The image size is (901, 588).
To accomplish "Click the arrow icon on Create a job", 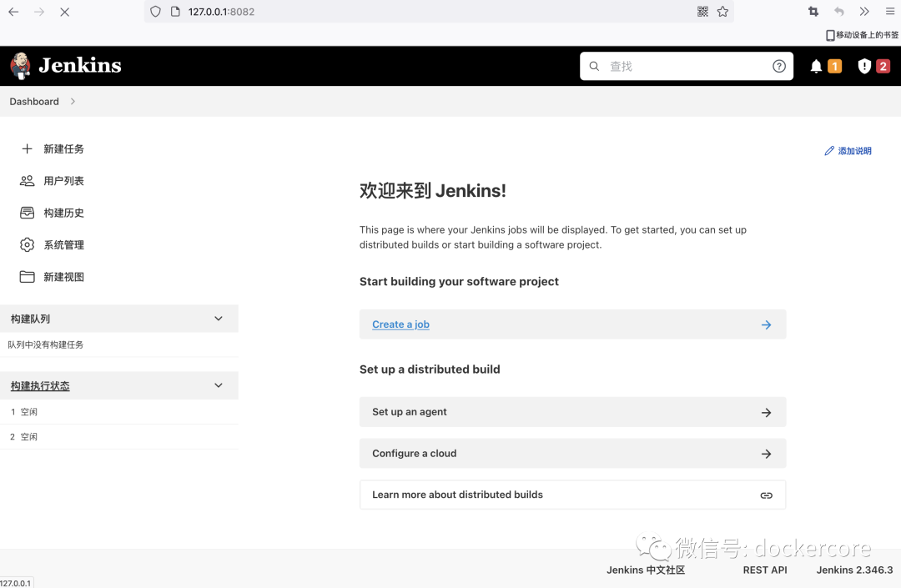I will coord(766,324).
